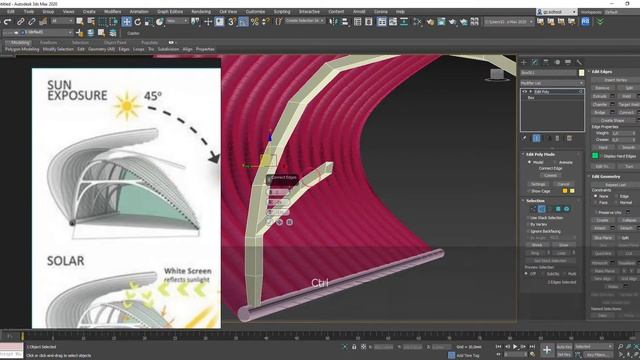Select the None constraint radio button
This screenshot has height=360, width=640.
(596, 196)
